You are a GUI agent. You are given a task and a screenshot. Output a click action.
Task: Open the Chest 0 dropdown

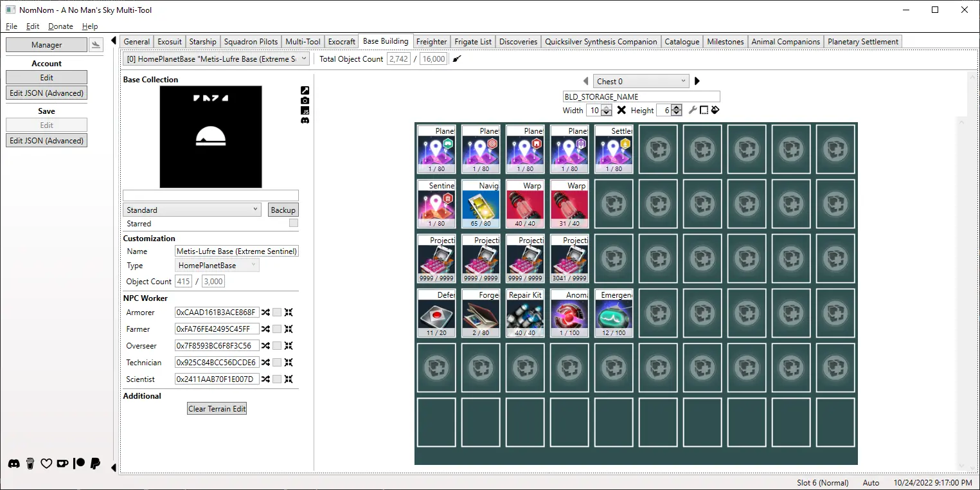[x=641, y=81]
